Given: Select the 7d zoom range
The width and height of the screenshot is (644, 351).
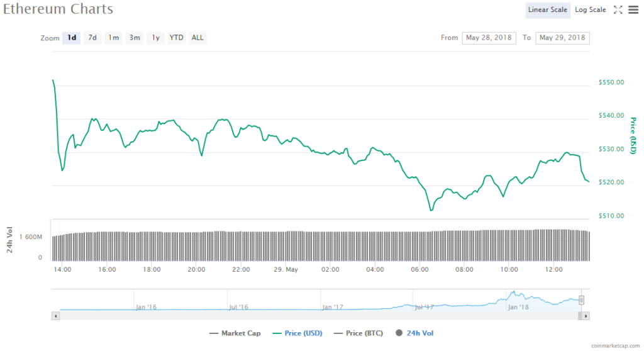Looking at the screenshot, I should point(92,38).
